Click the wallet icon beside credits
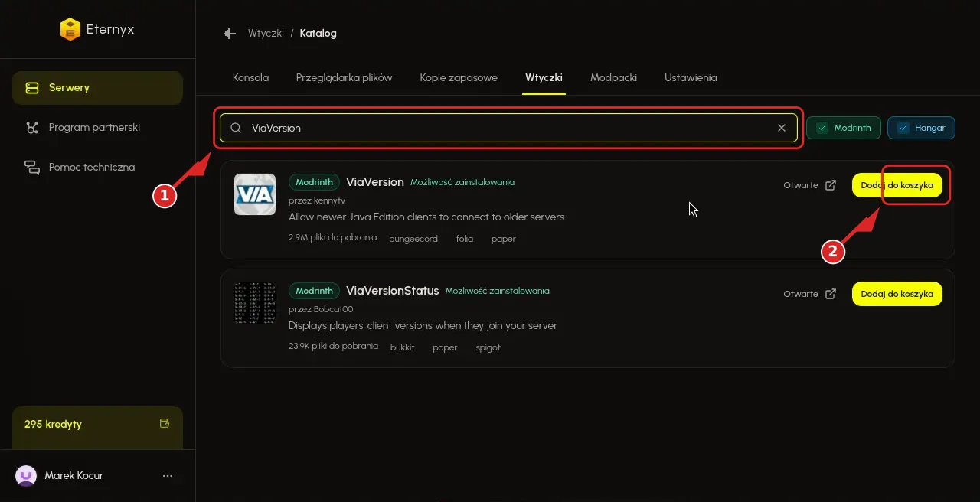Image resolution: width=980 pixels, height=502 pixels. 164,423
